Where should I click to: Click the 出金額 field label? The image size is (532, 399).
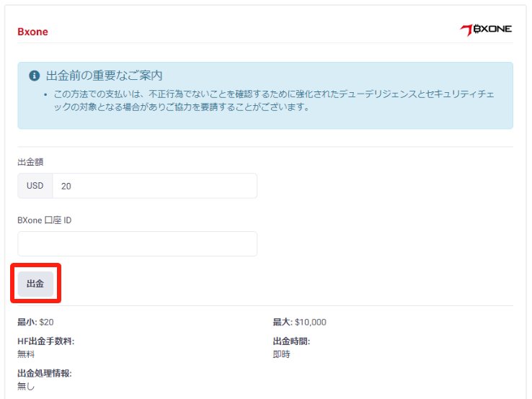(x=30, y=162)
